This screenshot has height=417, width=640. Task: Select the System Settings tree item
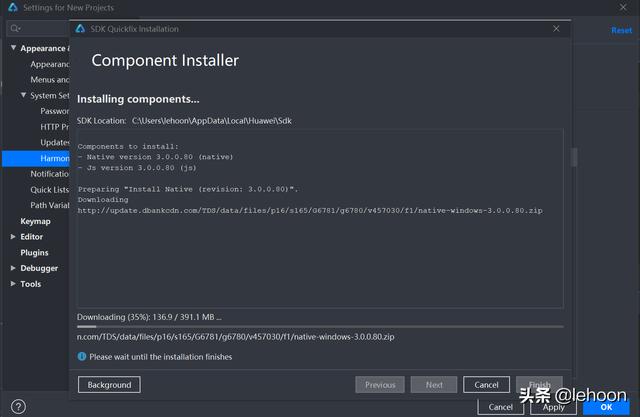(49, 95)
